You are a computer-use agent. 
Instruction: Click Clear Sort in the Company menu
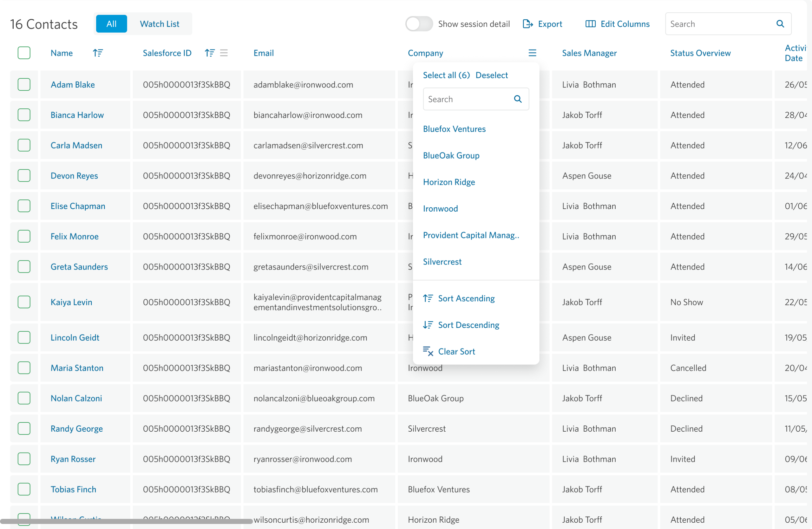pos(456,351)
